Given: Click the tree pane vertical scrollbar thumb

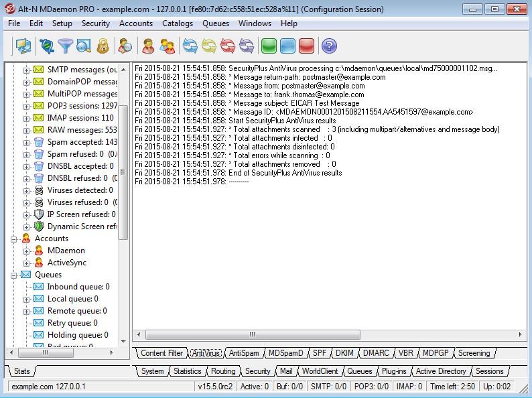Looking at the screenshot, I should [x=123, y=172].
